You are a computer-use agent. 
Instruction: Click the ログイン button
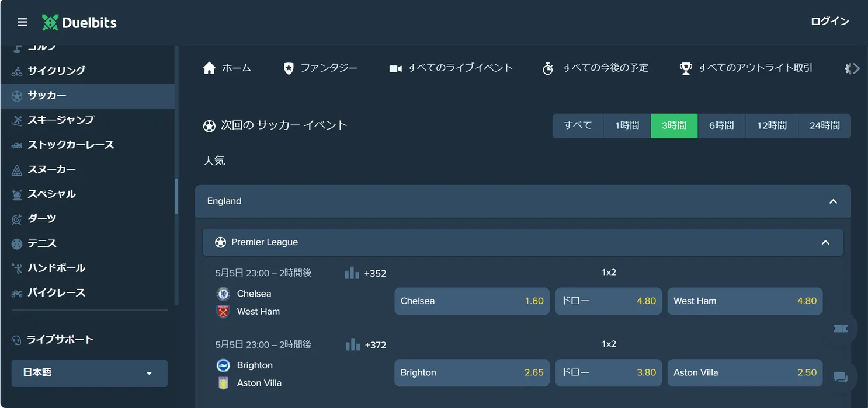pyautogui.click(x=829, y=22)
